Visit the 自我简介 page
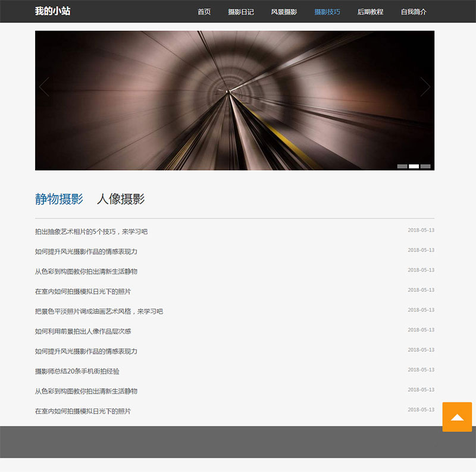 [414, 12]
